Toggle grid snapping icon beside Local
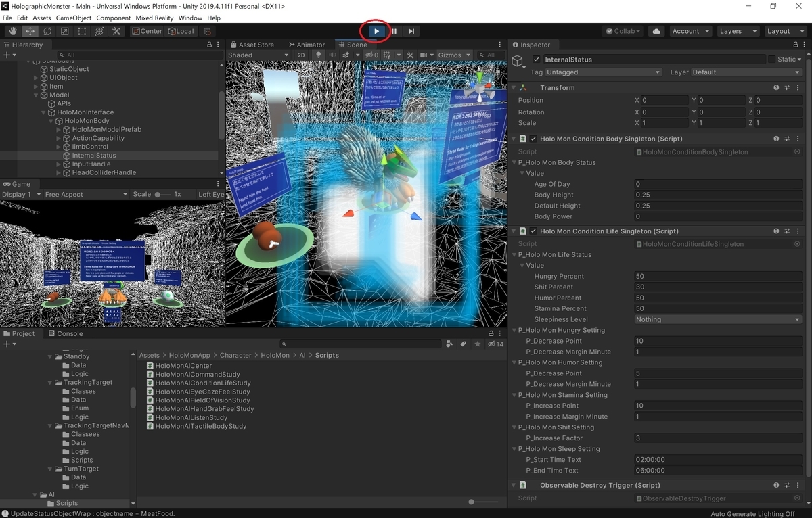 point(208,31)
